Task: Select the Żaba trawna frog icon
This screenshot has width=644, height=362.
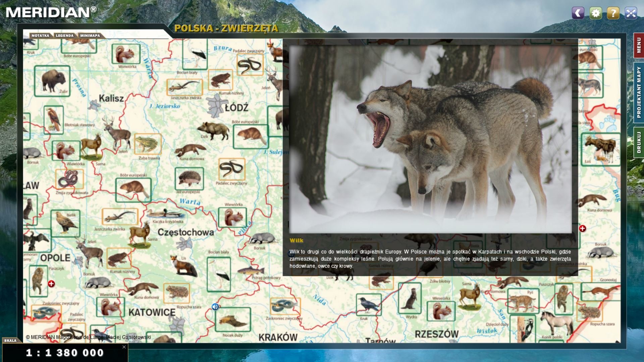Action: [x=148, y=143]
